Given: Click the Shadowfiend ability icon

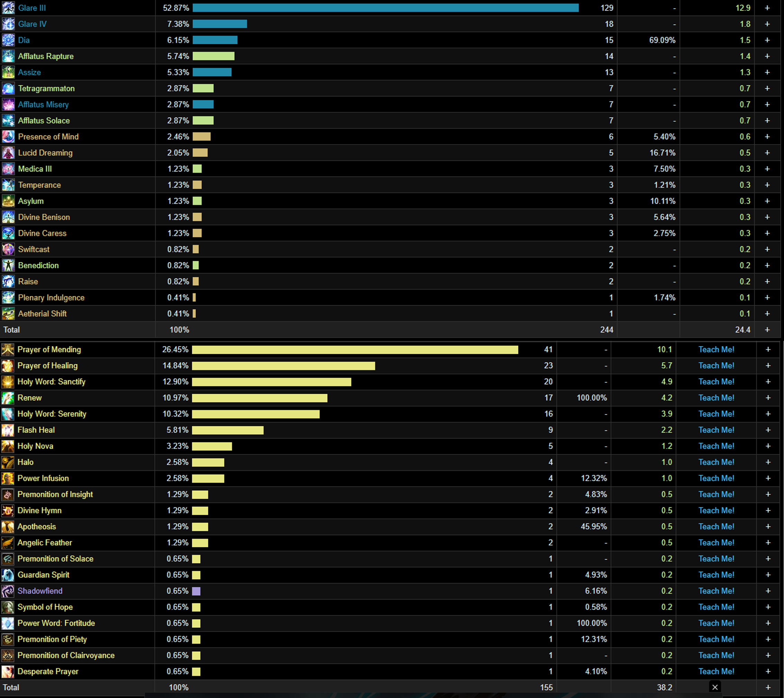Looking at the screenshot, I should 8,591.
